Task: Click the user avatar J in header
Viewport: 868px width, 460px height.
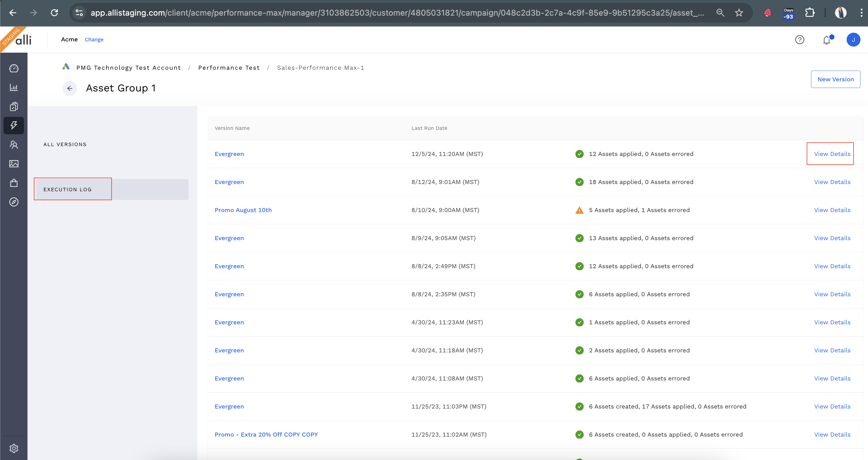Action: 853,40
